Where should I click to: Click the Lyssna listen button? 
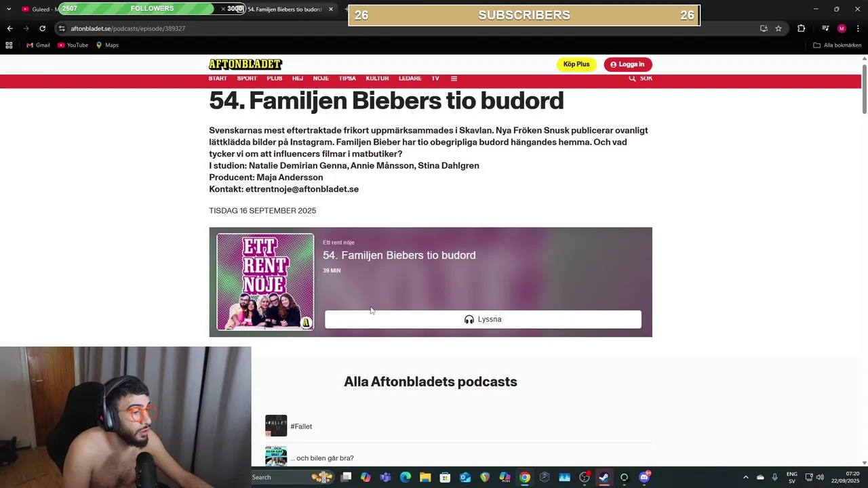483,319
